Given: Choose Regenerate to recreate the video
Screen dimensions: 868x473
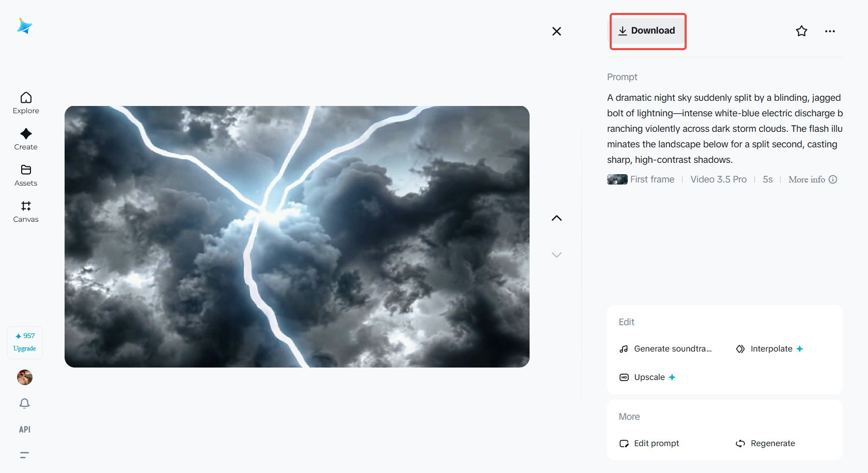Looking at the screenshot, I should coord(765,443).
